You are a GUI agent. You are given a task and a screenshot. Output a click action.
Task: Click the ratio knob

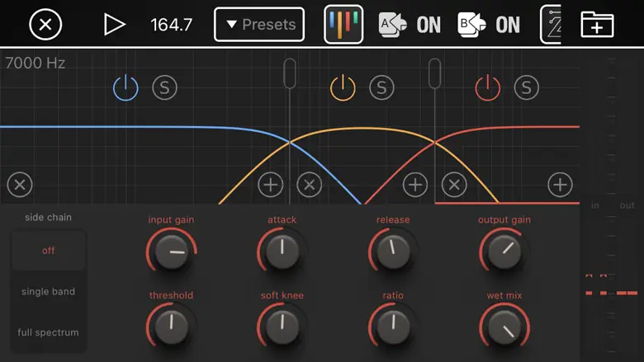click(x=393, y=327)
